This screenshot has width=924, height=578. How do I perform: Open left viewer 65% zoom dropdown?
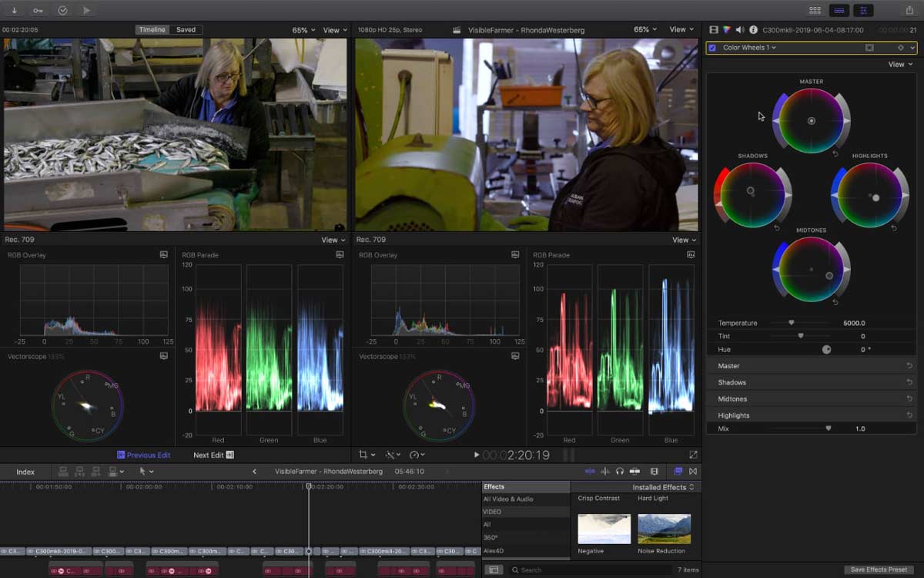(x=303, y=30)
